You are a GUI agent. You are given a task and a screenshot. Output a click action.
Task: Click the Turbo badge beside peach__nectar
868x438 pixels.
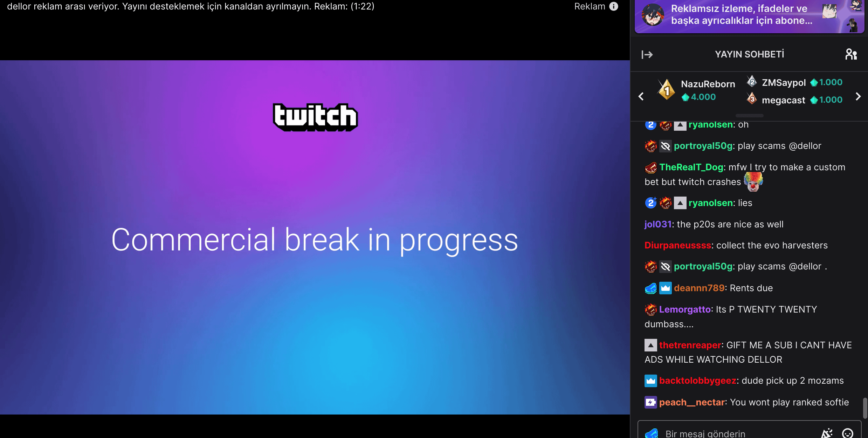pyautogui.click(x=651, y=402)
